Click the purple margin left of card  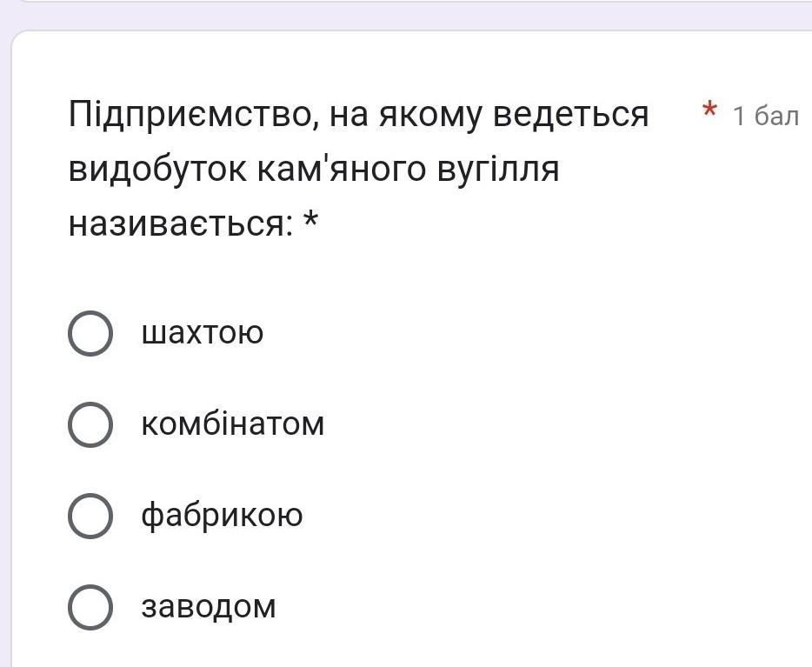4,348
